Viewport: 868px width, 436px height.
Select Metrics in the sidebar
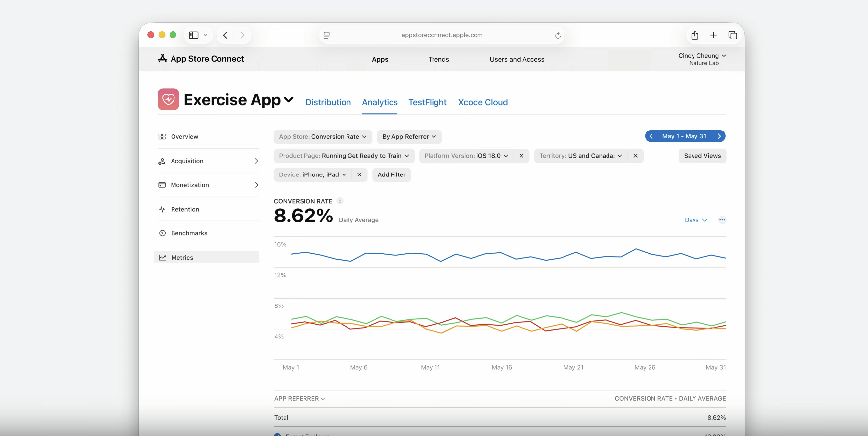[206, 258]
